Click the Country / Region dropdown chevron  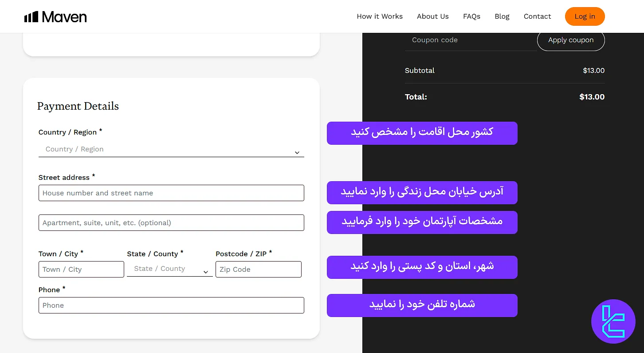(297, 153)
